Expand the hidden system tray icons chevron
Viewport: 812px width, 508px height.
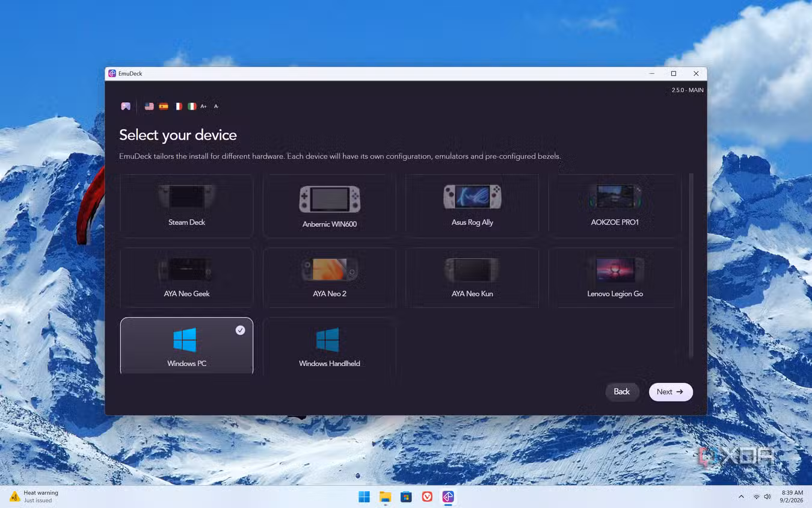tap(741, 497)
